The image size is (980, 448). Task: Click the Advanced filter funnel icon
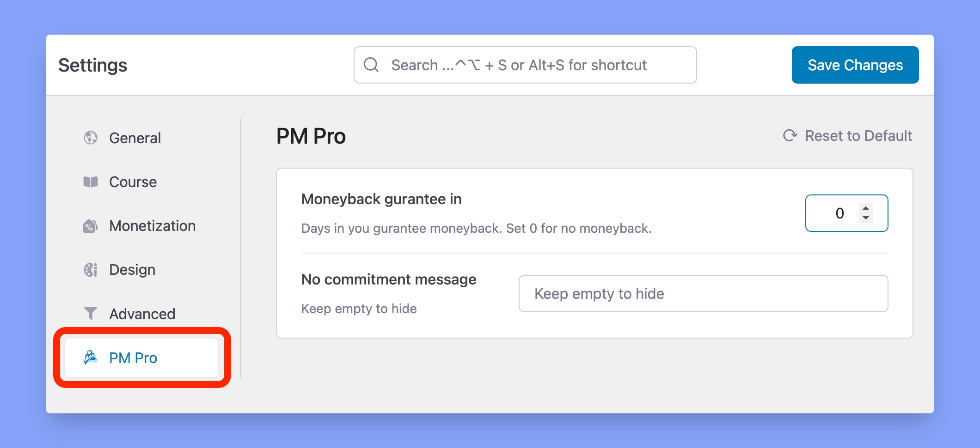(91, 314)
